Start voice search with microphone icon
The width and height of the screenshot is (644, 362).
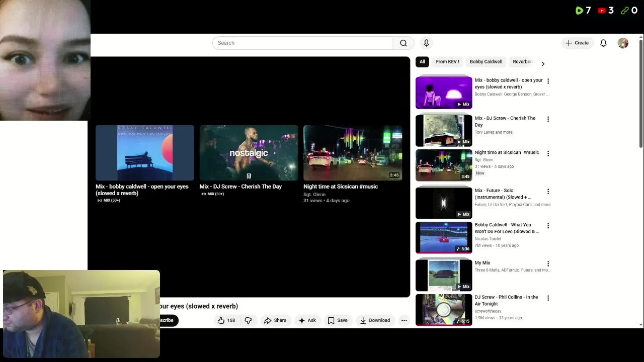tap(426, 43)
